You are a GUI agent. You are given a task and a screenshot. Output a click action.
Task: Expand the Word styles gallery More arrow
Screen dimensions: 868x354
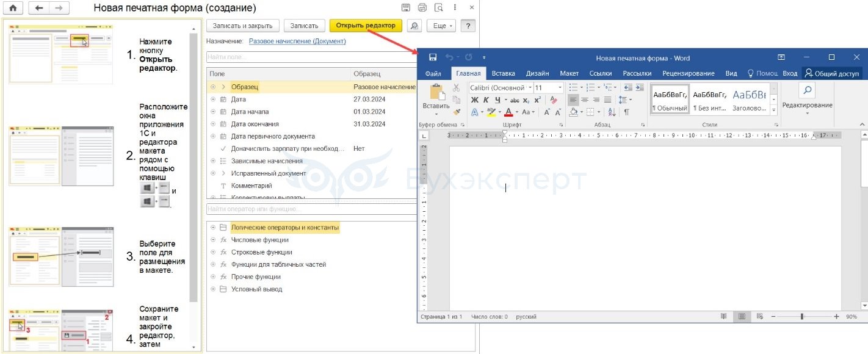tap(774, 110)
